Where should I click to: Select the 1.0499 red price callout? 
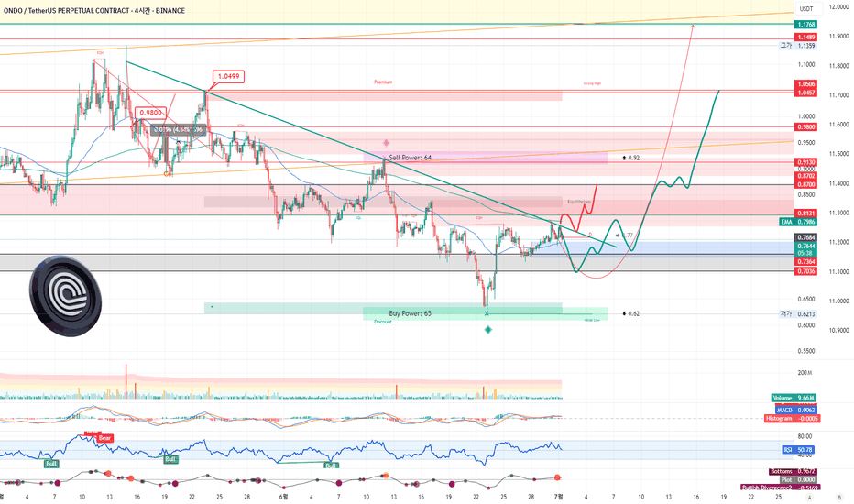[x=228, y=76]
